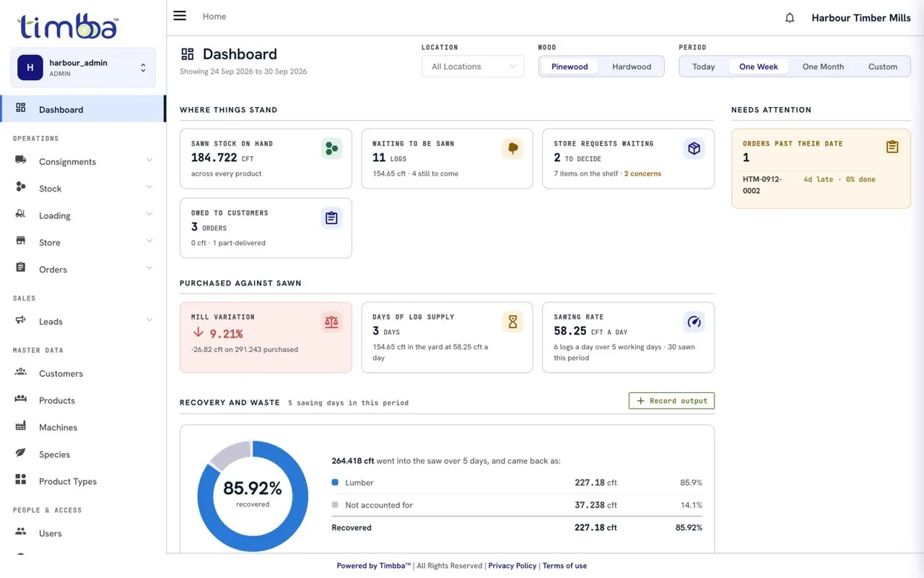Open the Terms of use link
The height and width of the screenshot is (578, 924).
tap(565, 566)
